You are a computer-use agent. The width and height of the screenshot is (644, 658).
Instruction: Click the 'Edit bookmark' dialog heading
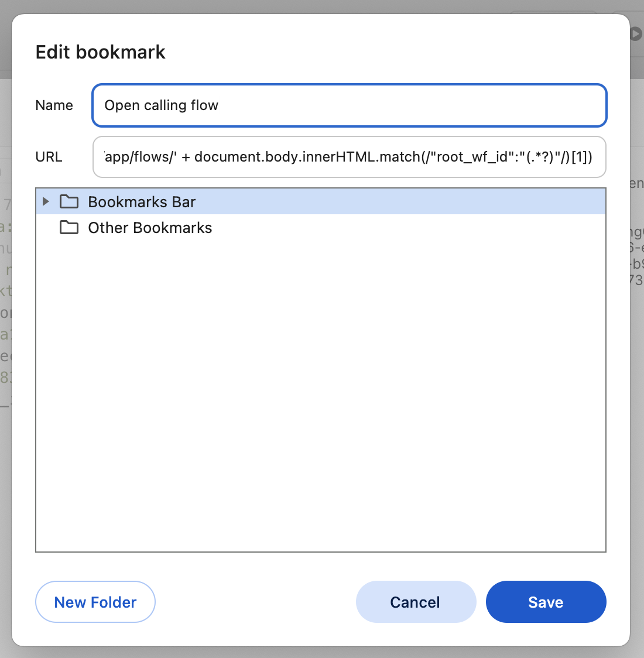pyautogui.click(x=101, y=52)
